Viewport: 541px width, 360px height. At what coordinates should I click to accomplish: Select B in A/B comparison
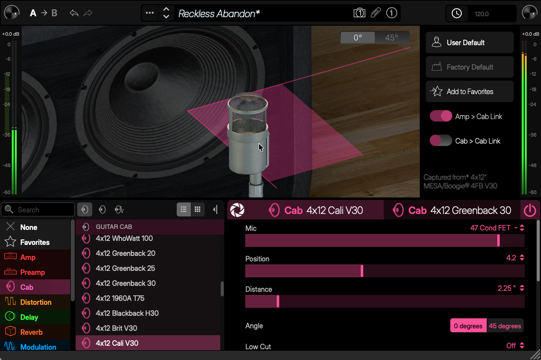[x=54, y=13]
